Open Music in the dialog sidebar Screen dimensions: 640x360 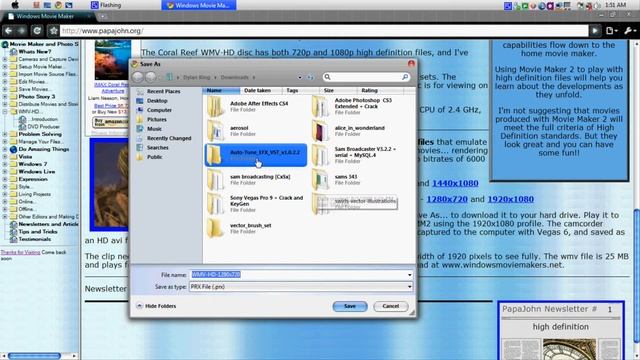pyautogui.click(x=154, y=129)
